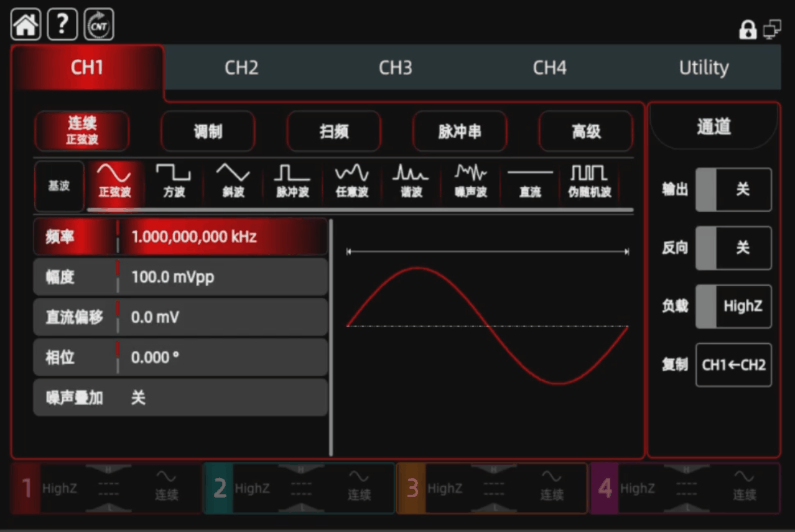Viewport: 795px width, 532px height.
Task: Click the CNT counter icon
Action: coord(98,25)
